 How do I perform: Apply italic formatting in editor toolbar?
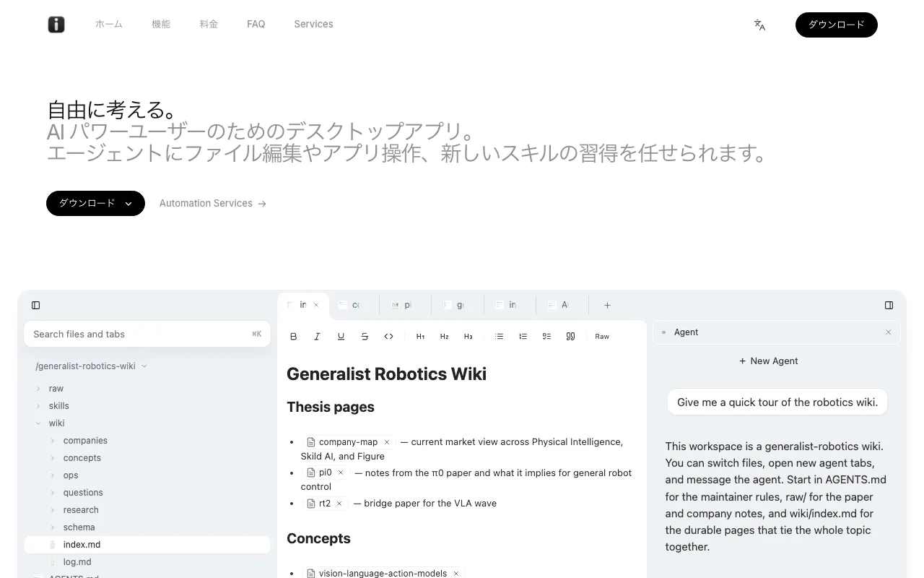(x=317, y=336)
